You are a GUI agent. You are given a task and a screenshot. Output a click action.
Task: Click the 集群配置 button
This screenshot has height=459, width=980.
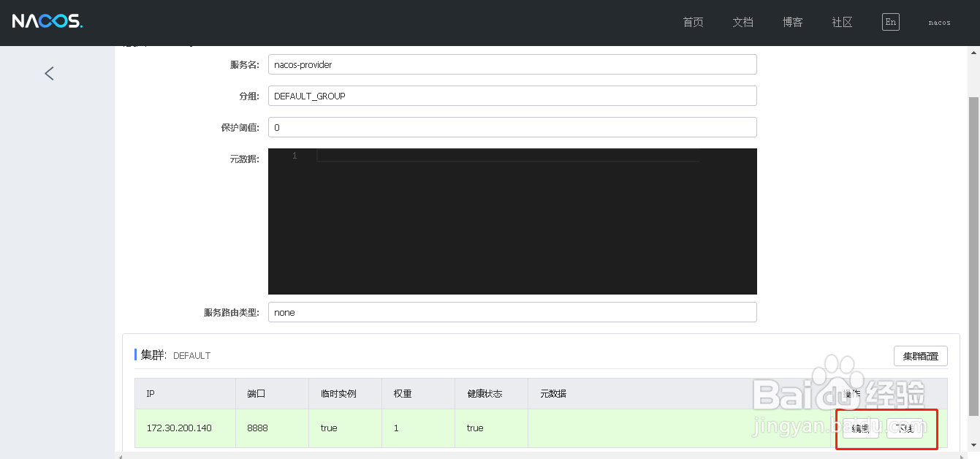coord(920,357)
